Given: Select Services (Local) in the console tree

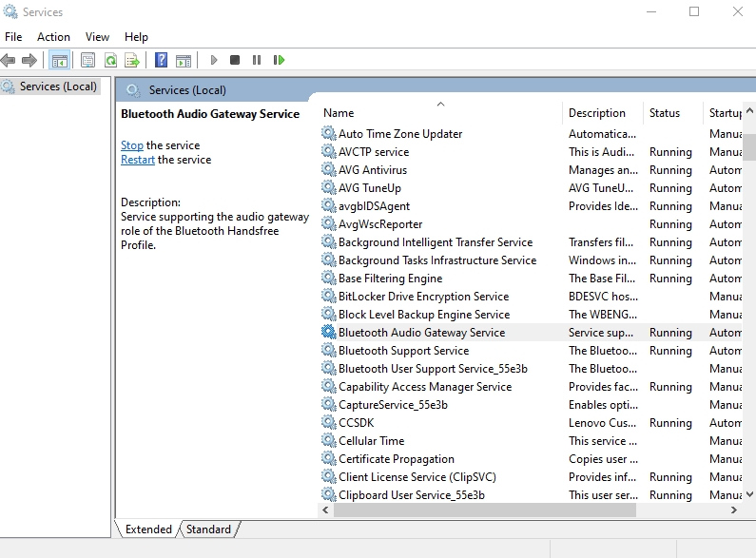Looking at the screenshot, I should point(58,87).
